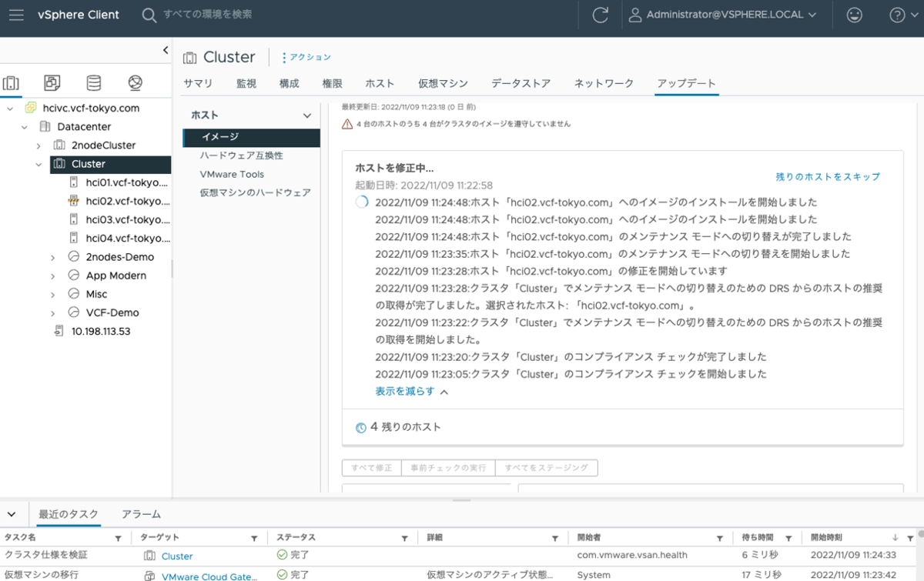Open the アップデート tab
The width and height of the screenshot is (924, 581).
pos(686,83)
